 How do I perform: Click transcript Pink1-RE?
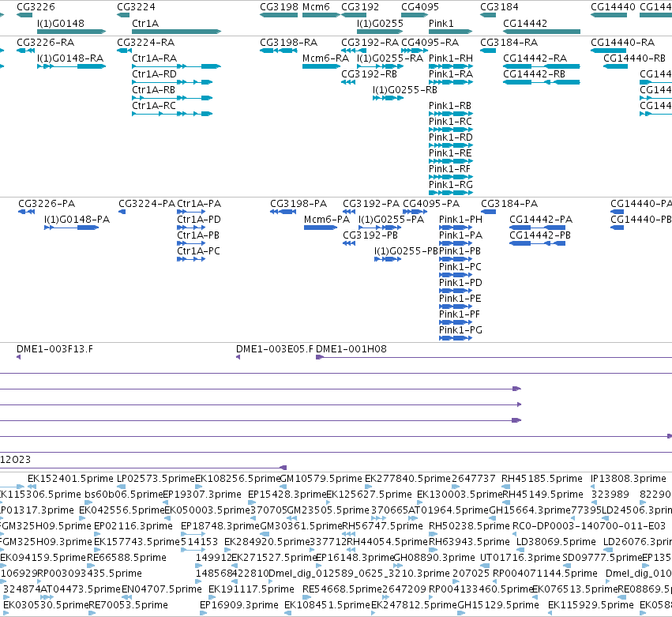pyautogui.click(x=451, y=161)
